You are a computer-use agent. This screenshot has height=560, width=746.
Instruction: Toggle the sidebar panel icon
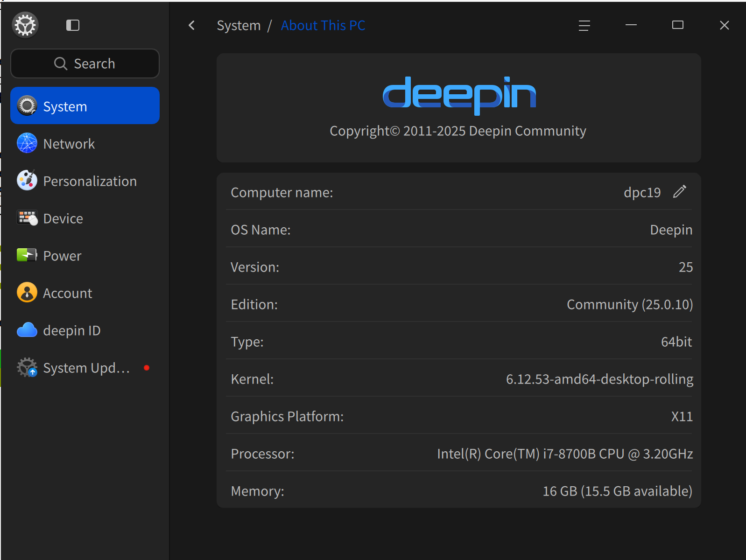tap(73, 25)
